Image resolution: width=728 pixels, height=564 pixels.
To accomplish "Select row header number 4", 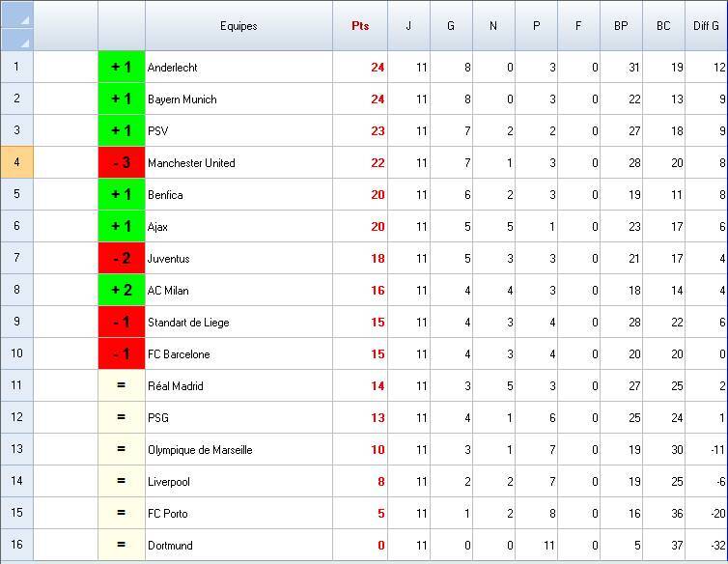I will tap(16, 162).
